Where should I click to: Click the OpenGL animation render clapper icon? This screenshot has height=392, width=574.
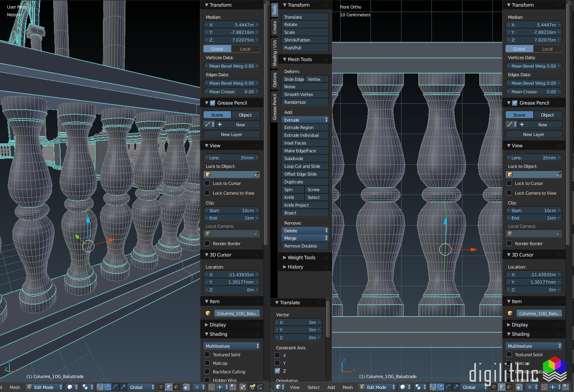tap(260, 387)
